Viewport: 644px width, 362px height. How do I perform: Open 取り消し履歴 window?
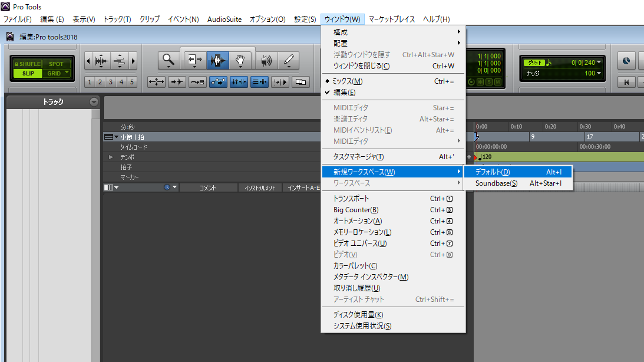(x=394, y=288)
